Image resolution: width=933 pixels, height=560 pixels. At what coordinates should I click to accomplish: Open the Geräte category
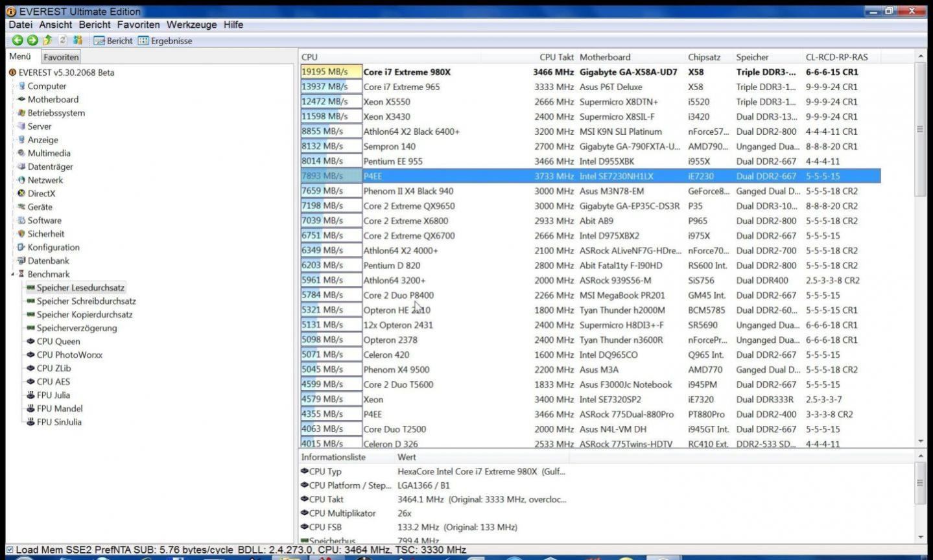(35, 207)
